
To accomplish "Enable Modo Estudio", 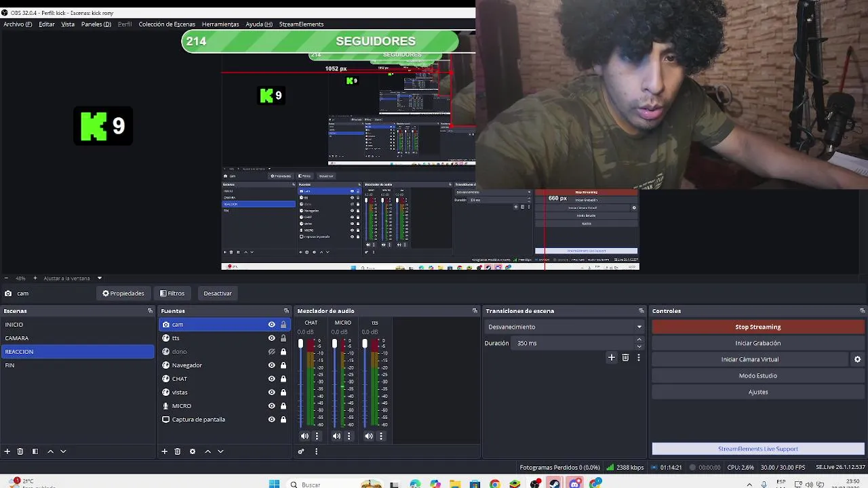I will tap(758, 375).
